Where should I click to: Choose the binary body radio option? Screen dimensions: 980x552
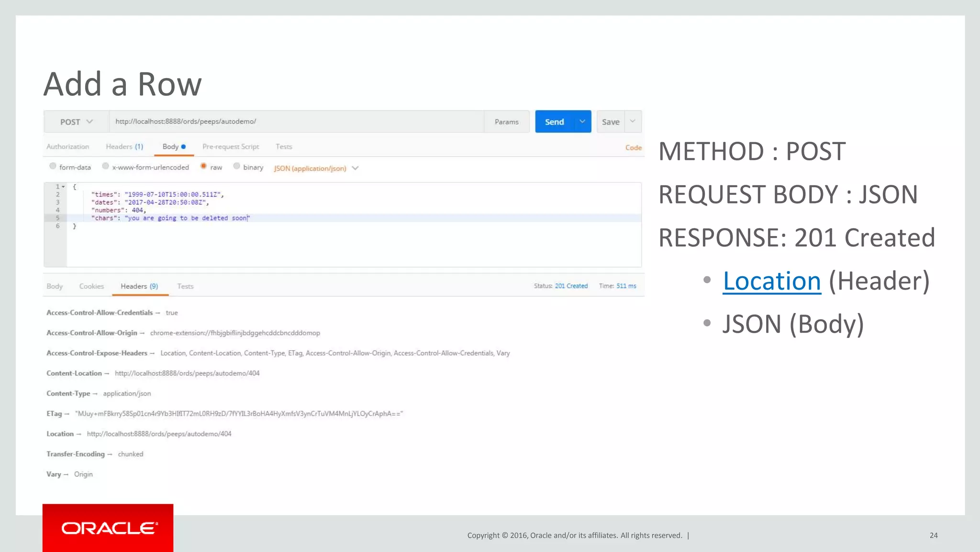point(236,166)
